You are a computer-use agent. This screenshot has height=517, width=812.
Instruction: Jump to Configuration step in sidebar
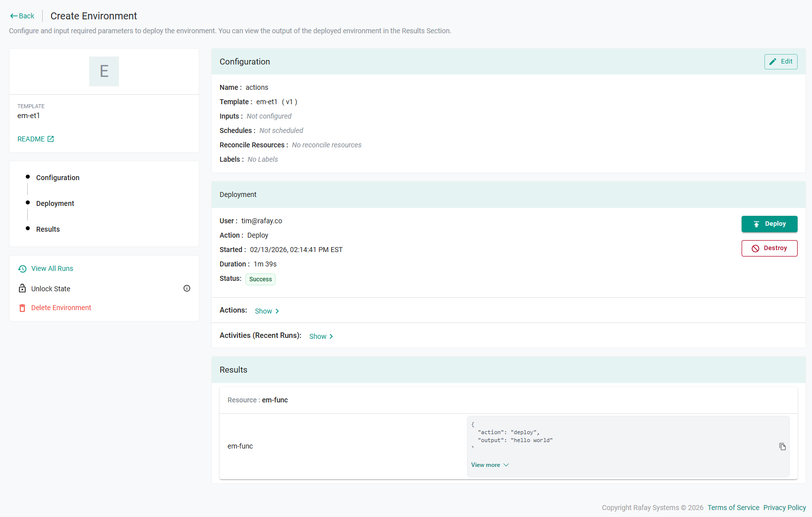click(x=58, y=178)
